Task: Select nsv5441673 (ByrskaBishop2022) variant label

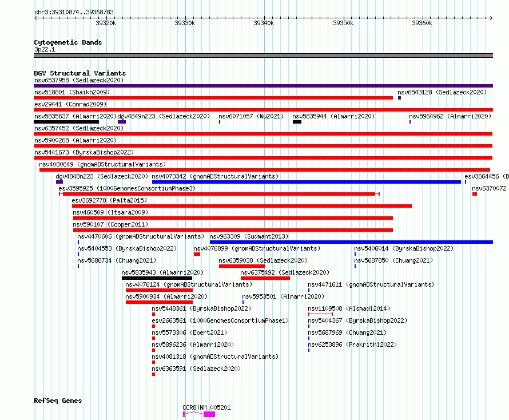Action: pyautogui.click(x=84, y=152)
